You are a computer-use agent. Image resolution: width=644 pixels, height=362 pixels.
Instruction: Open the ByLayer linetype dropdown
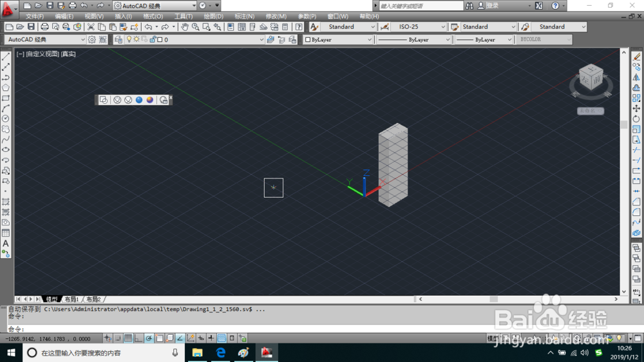click(x=413, y=39)
